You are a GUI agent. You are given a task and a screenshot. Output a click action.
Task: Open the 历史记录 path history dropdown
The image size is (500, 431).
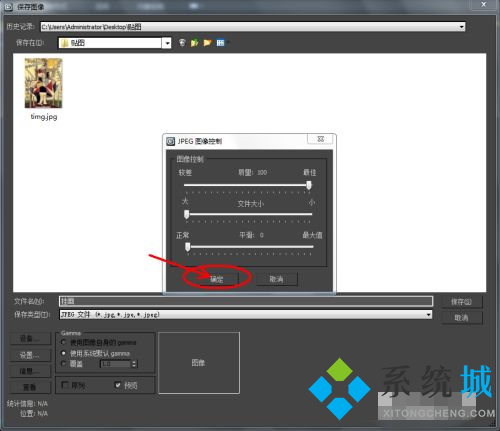(462, 27)
